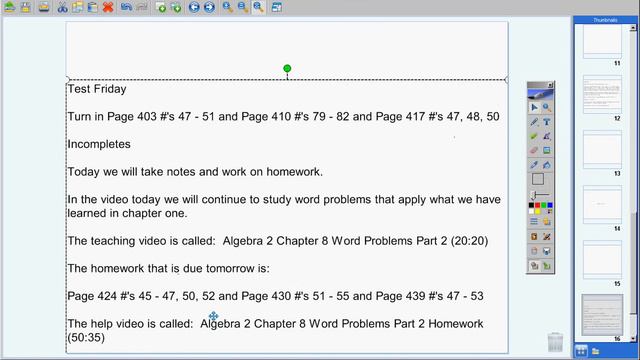Click the flipchart trash can
640x360 pixels.
click(x=555, y=342)
